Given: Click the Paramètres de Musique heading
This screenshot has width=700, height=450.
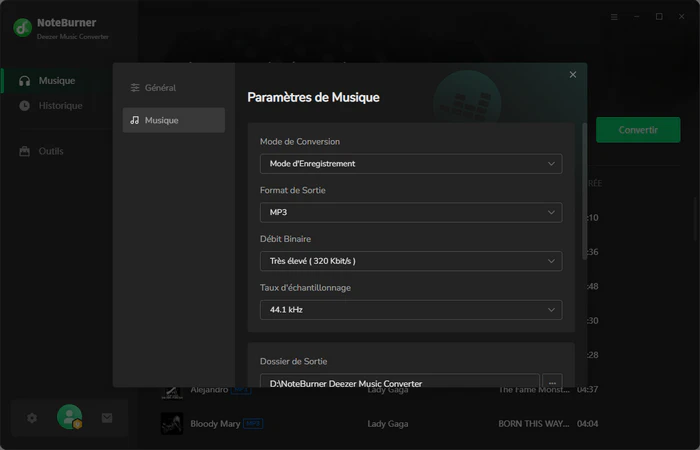Looking at the screenshot, I should tap(313, 97).
